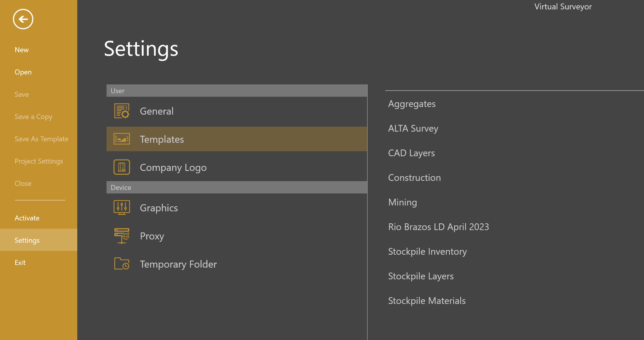Click Open in the sidebar
Viewport: 644px width, 340px height.
click(23, 72)
